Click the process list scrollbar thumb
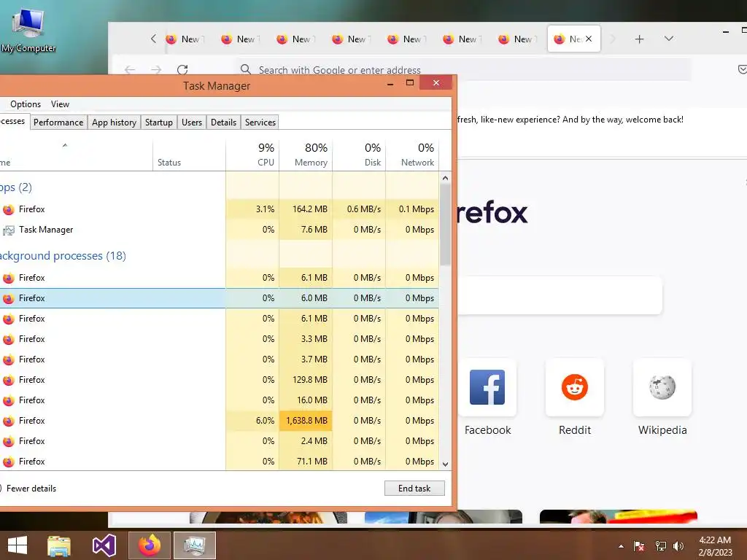This screenshot has height=560, width=747. [445, 225]
